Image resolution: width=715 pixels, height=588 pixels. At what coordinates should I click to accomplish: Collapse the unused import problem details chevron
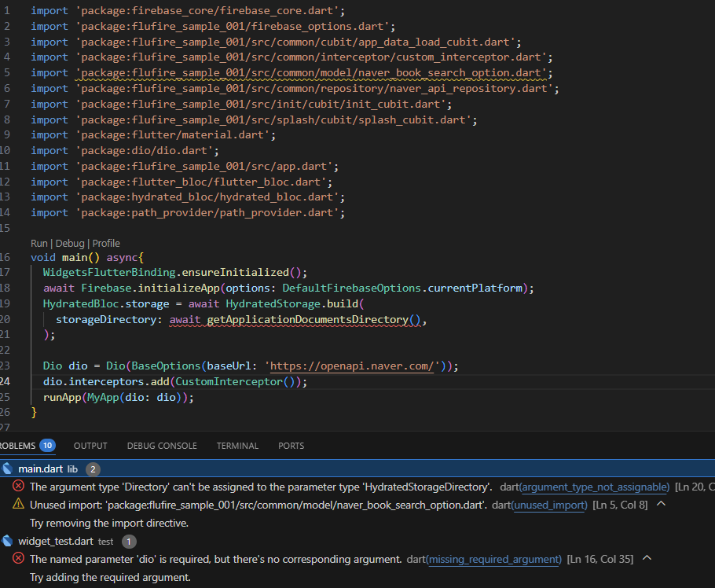tap(662, 504)
